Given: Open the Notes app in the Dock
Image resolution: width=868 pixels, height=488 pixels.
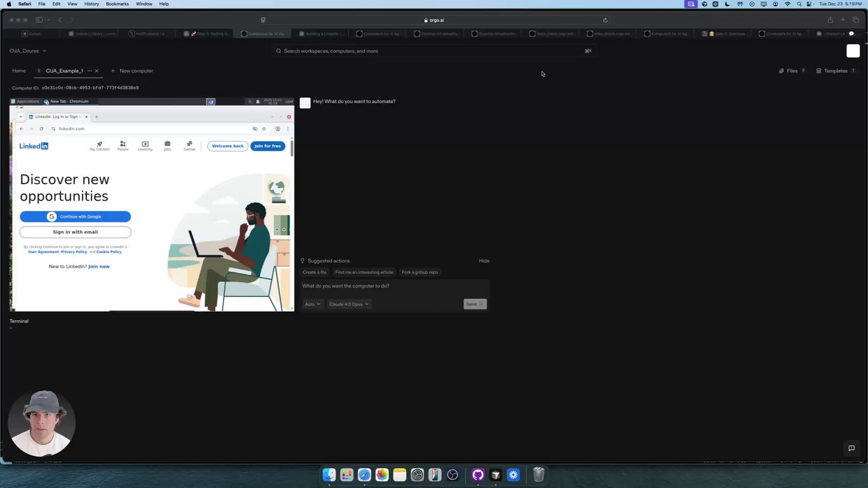Looking at the screenshot, I should (399, 475).
